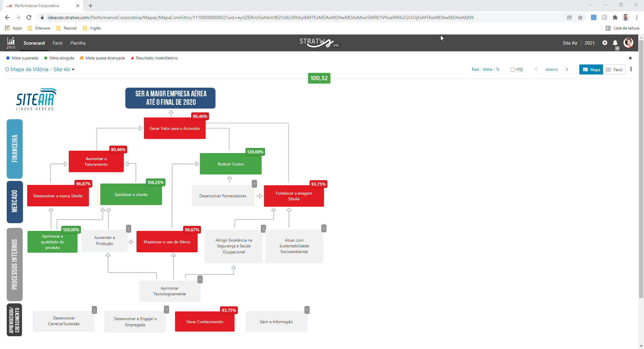
Task: Bookmark this page with the star icon
Action: (580, 17)
